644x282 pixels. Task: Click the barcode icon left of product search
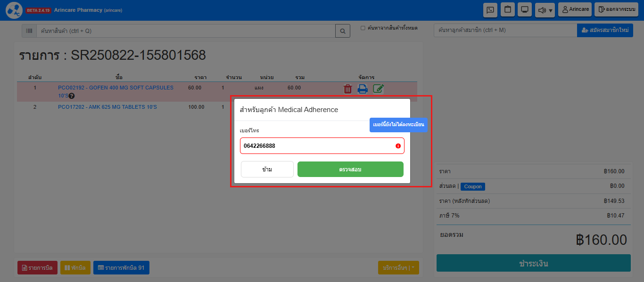click(29, 31)
